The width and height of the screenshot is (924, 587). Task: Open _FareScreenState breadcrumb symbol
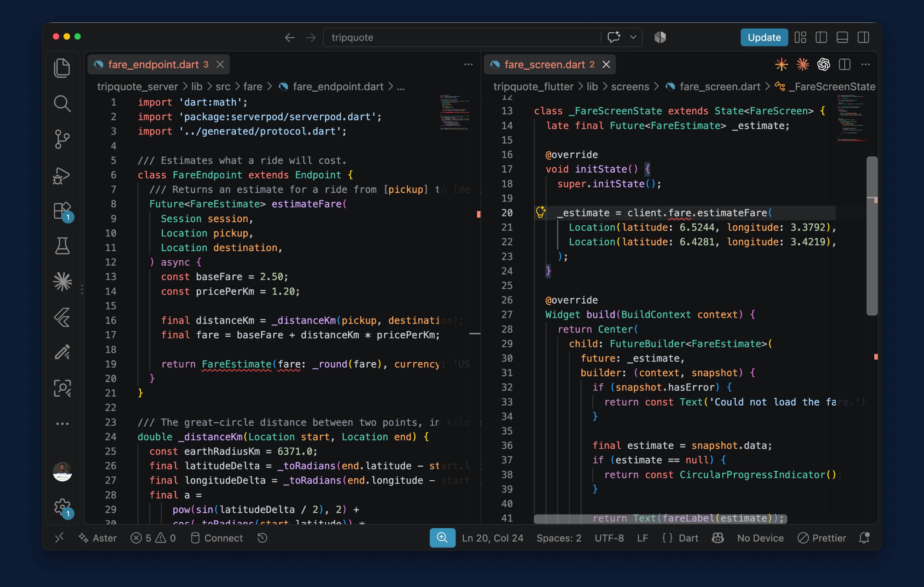click(x=825, y=87)
